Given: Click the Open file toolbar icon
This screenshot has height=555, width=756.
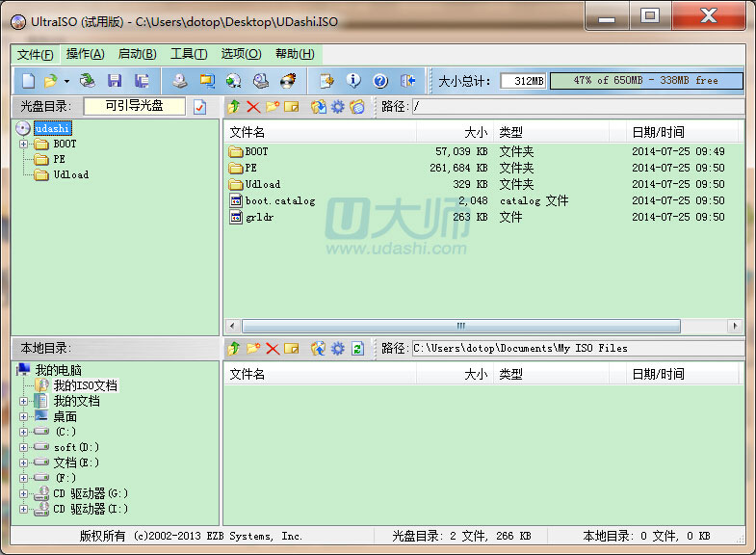Looking at the screenshot, I should tap(50, 81).
